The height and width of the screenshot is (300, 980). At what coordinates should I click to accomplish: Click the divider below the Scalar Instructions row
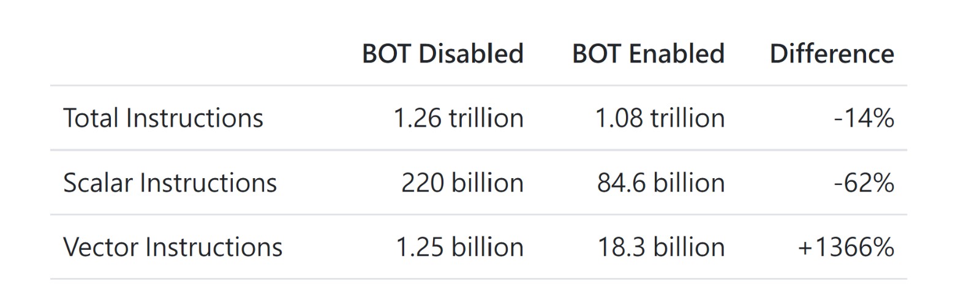[x=478, y=215]
